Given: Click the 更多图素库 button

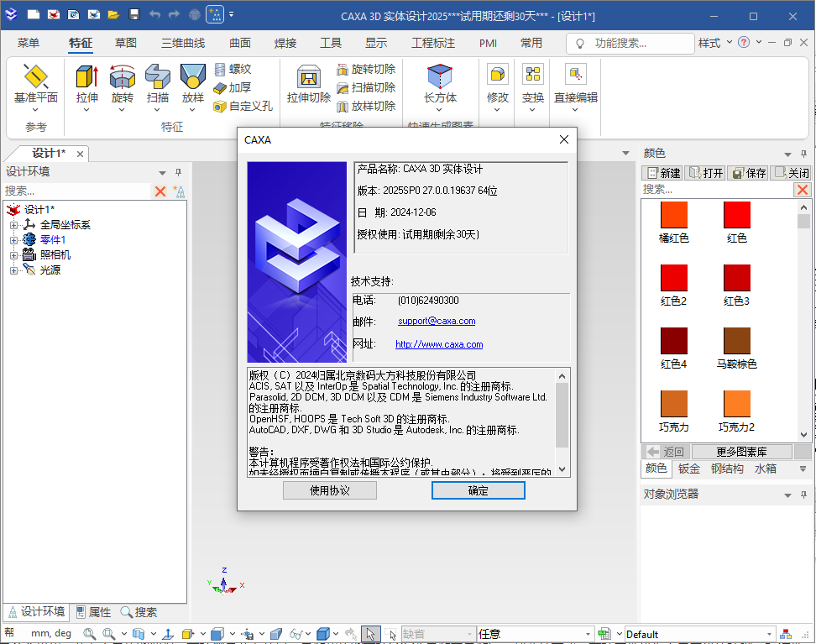Looking at the screenshot, I should click(x=741, y=452).
